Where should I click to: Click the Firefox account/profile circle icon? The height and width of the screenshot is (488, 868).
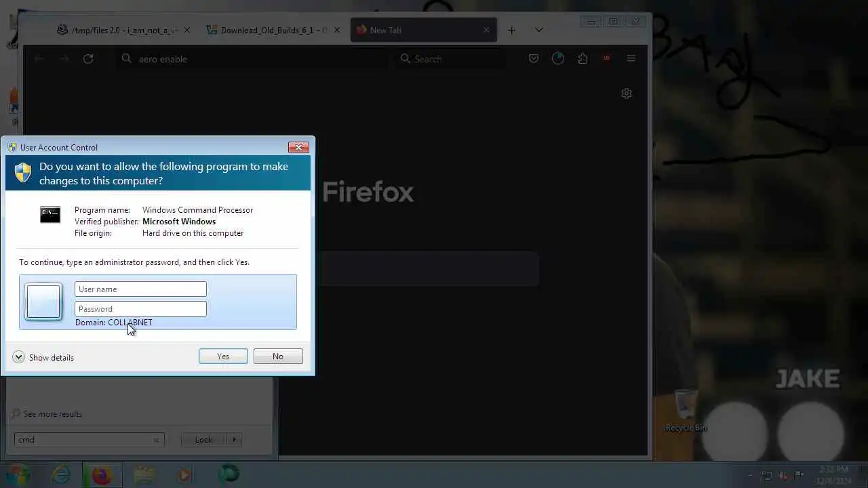click(x=558, y=59)
